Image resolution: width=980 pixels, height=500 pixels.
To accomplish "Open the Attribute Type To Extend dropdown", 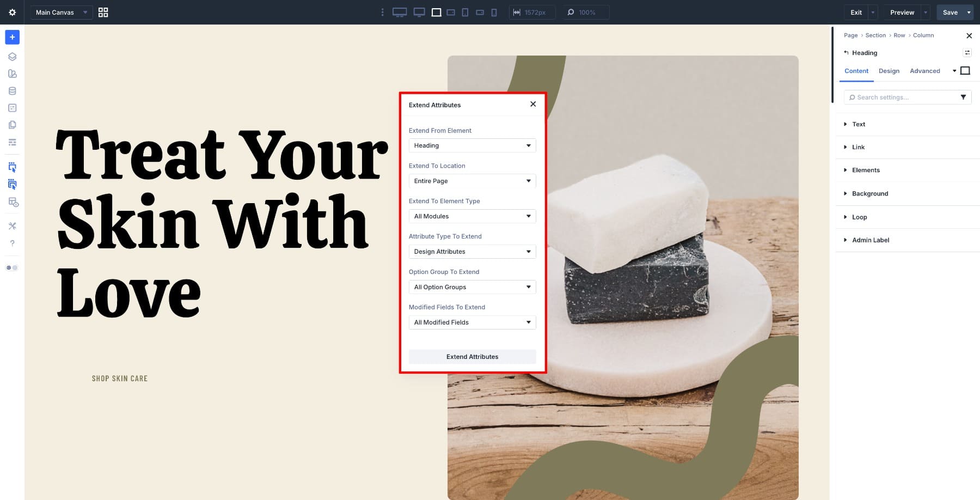I will click(x=472, y=251).
